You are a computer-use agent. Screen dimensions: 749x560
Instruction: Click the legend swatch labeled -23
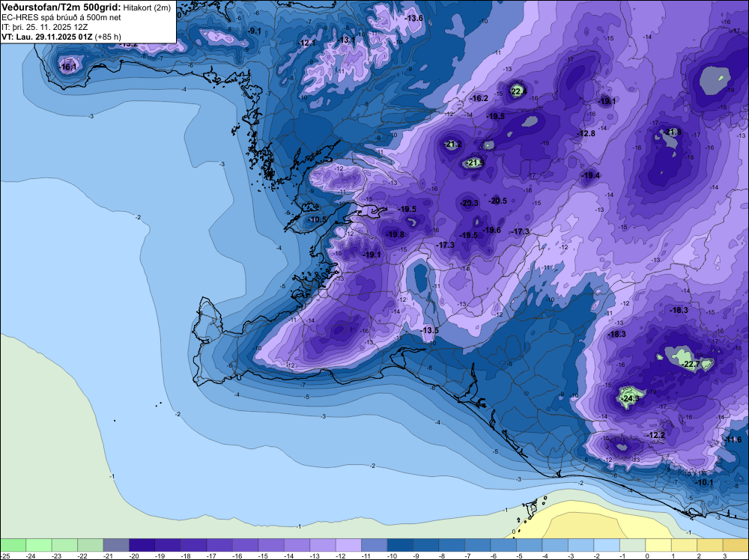click(x=64, y=545)
